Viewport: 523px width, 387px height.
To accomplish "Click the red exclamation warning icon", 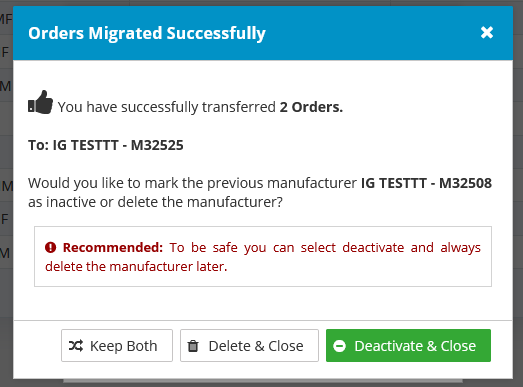I will [50, 248].
